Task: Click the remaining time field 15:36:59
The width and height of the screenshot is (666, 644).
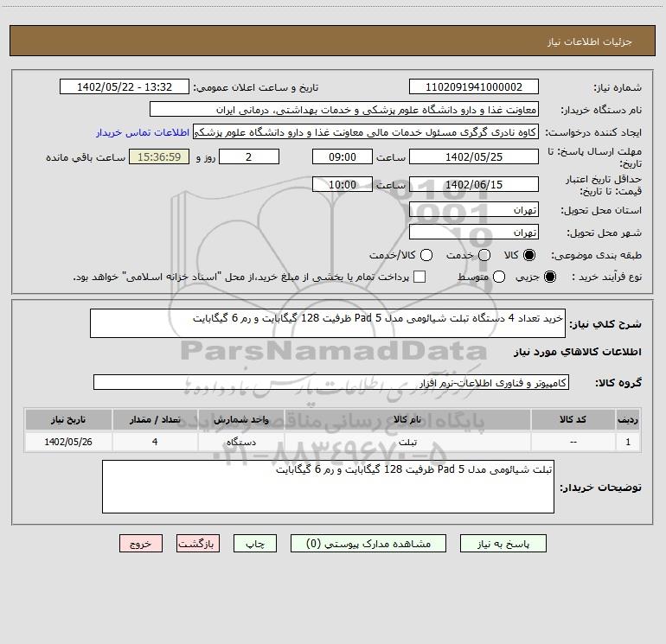Action: 159,156
